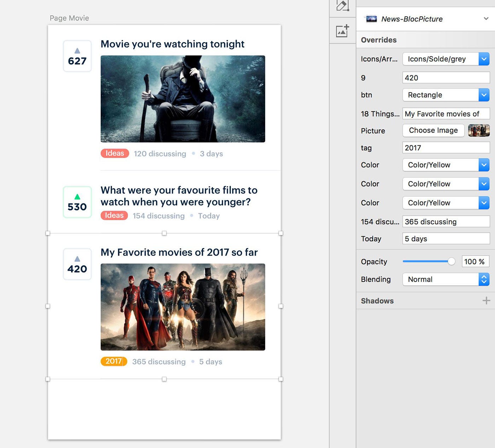Screen dimensions: 495x448
Task: Click the seated man movie image
Action: point(183,99)
